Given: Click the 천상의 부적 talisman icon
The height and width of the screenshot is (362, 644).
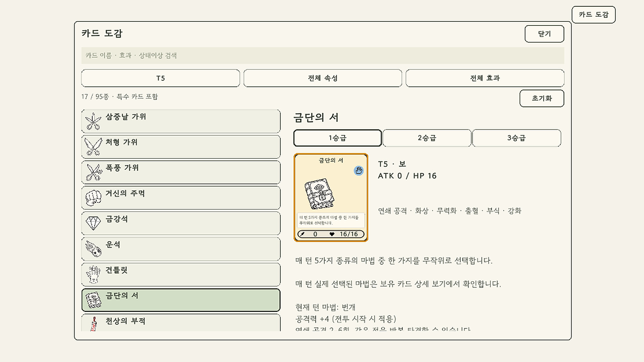Looking at the screenshot, I should pos(94,324).
